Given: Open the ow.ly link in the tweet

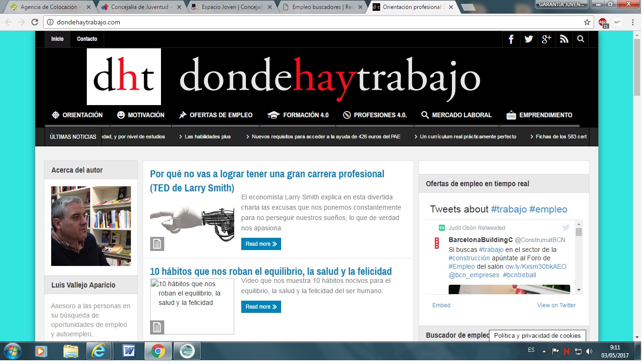Looking at the screenshot, I should [x=536, y=266].
